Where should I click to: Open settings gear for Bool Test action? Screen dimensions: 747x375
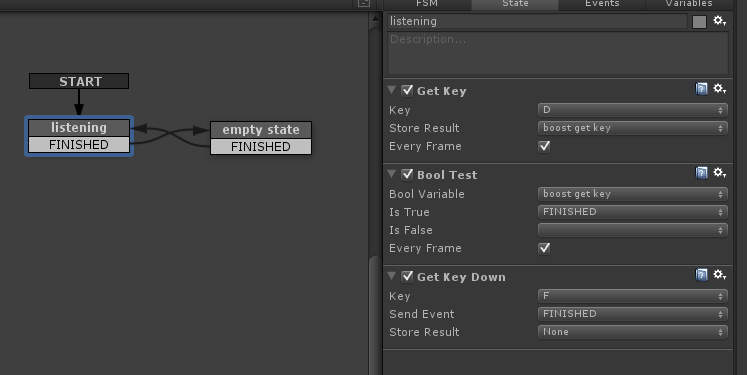coord(719,172)
